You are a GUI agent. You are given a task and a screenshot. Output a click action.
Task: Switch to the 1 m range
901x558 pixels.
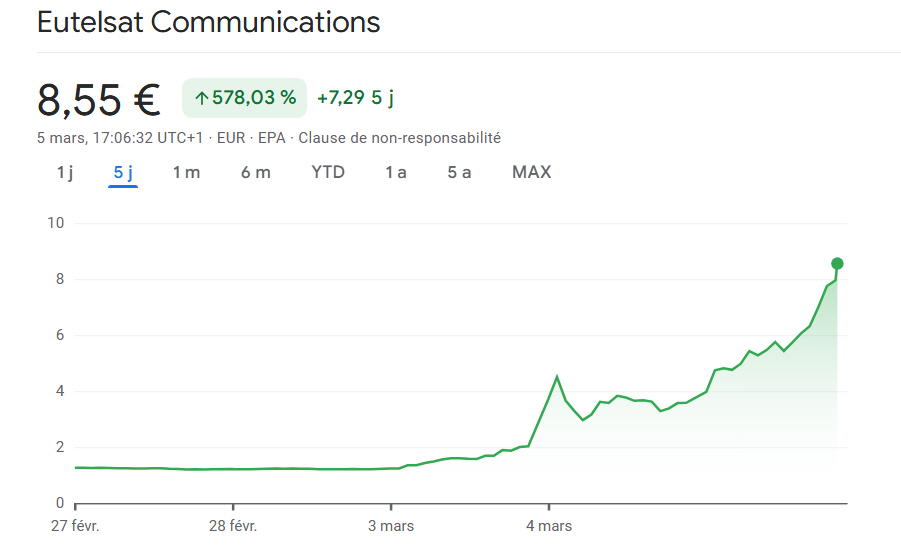coord(186,172)
